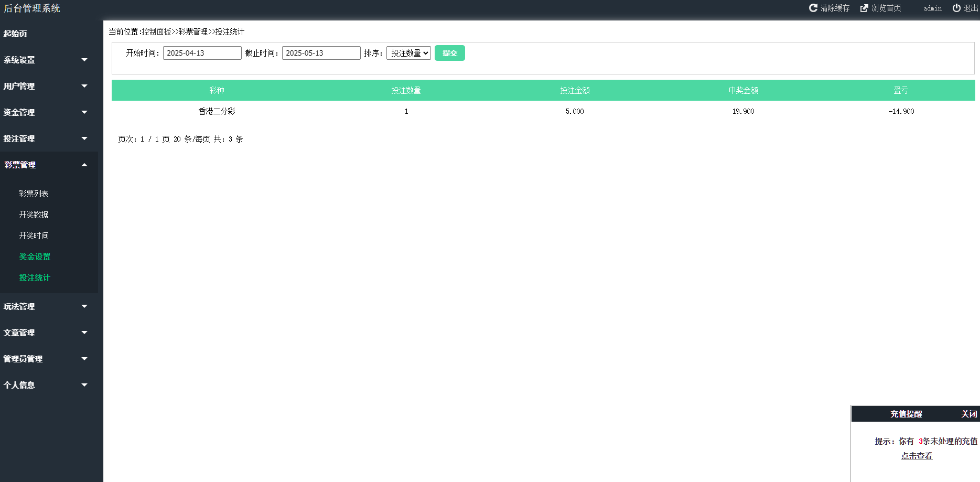Go to 起始页 in sidebar
This screenshot has height=482, width=980.
(15, 34)
